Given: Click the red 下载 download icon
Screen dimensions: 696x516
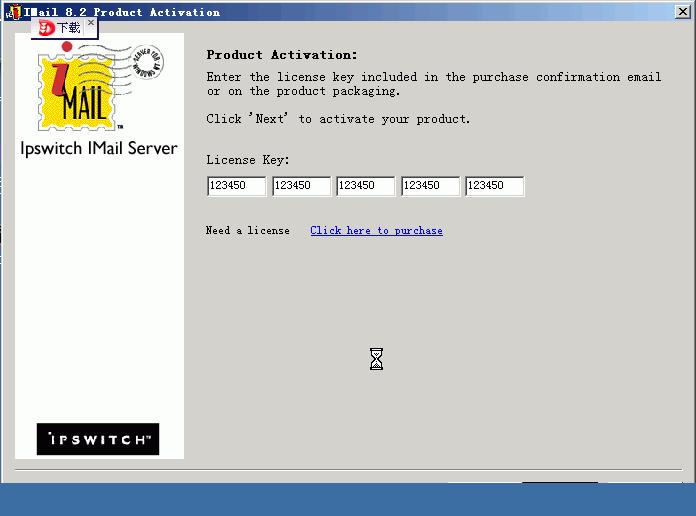Looking at the screenshot, I should point(46,29).
